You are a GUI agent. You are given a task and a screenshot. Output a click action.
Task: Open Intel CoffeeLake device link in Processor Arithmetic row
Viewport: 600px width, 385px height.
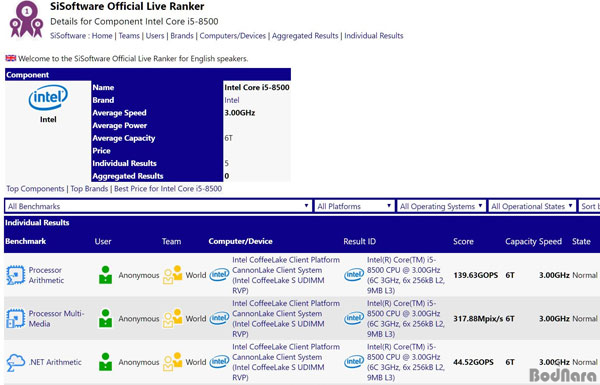coord(286,275)
